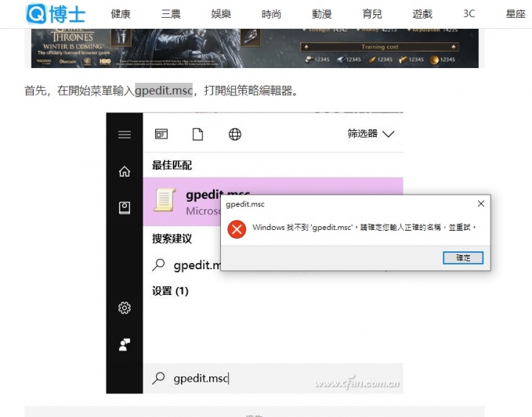Click the feedback person icon in sidebar
Screen dimensions: 532x417
(x=125, y=345)
